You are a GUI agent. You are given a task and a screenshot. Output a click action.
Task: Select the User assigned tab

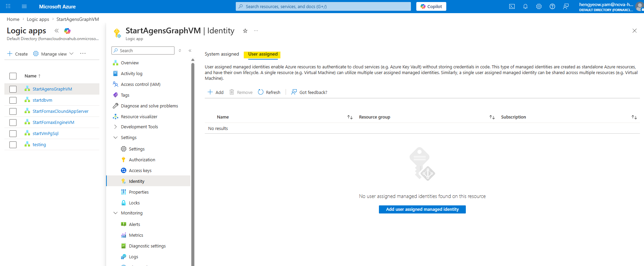click(263, 54)
